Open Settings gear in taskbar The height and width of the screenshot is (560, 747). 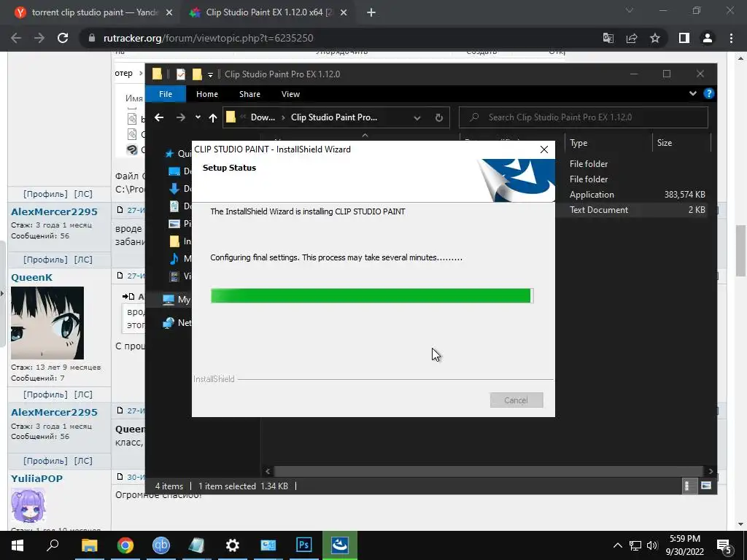pos(233,545)
